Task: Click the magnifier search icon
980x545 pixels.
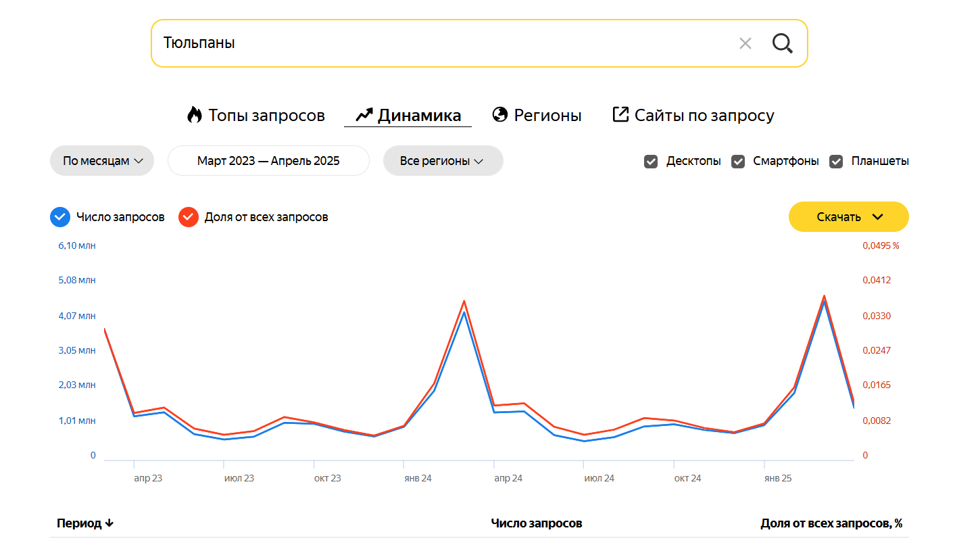Action: [782, 43]
